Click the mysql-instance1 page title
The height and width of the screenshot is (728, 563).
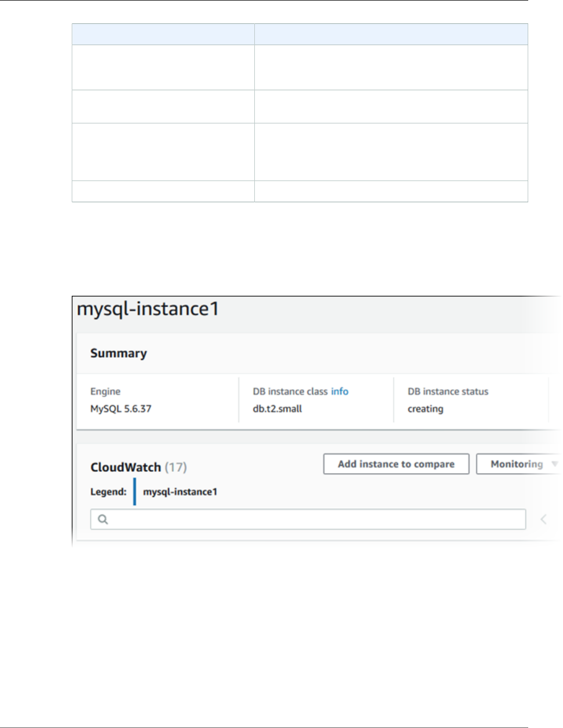pyautogui.click(x=148, y=309)
